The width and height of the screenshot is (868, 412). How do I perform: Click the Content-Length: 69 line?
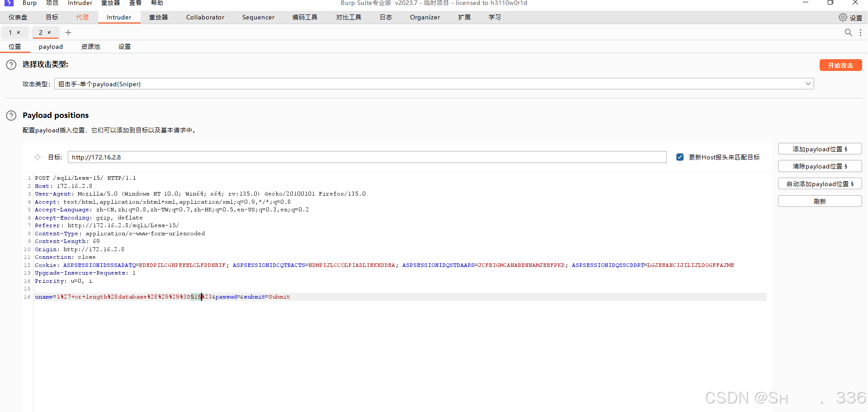67,241
